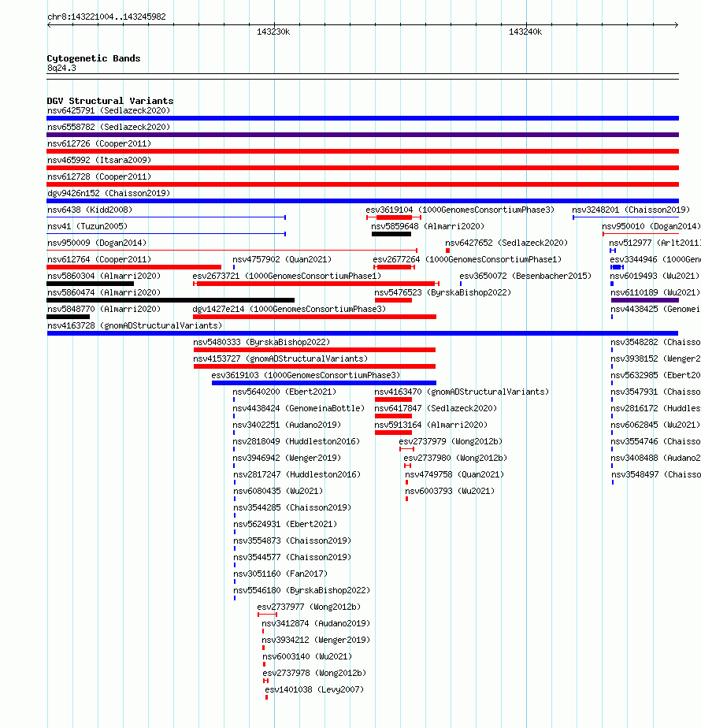Open nsv3402251 (Audano2019) variant label
This screenshot has width=701, height=728.
[287, 425]
